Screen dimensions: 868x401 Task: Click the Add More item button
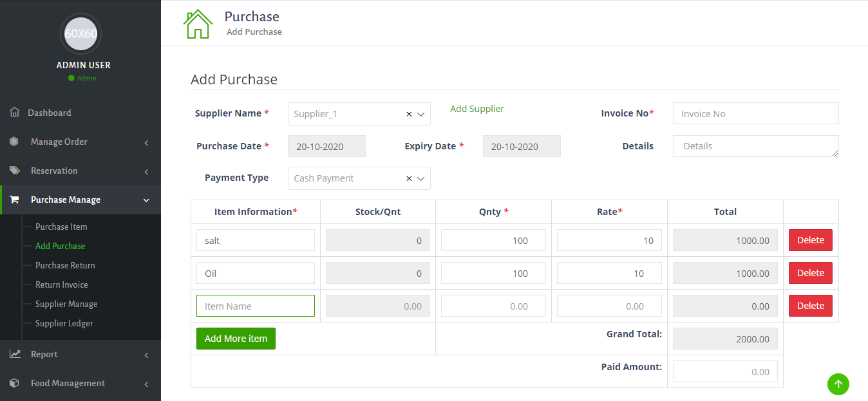click(x=236, y=339)
